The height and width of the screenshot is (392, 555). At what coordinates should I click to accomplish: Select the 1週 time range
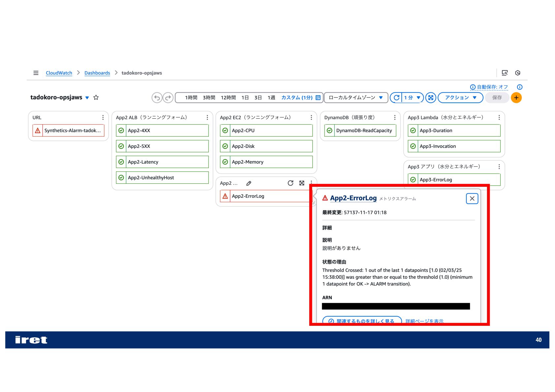pyautogui.click(x=271, y=98)
